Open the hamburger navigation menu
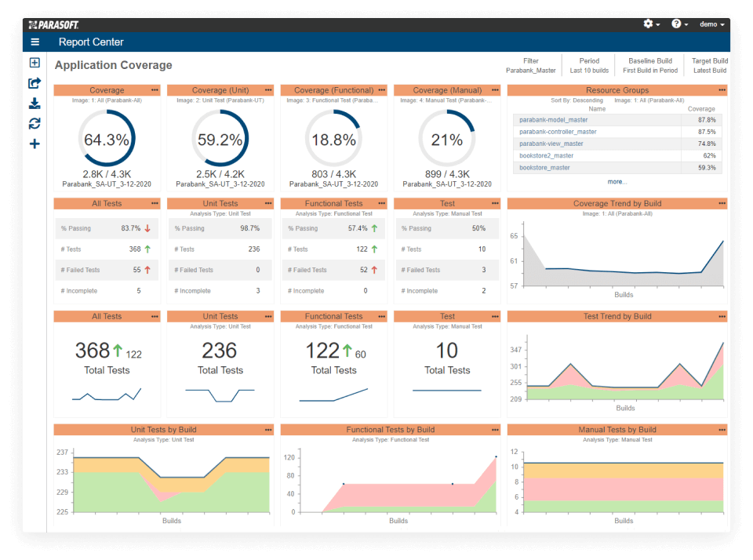 click(35, 42)
